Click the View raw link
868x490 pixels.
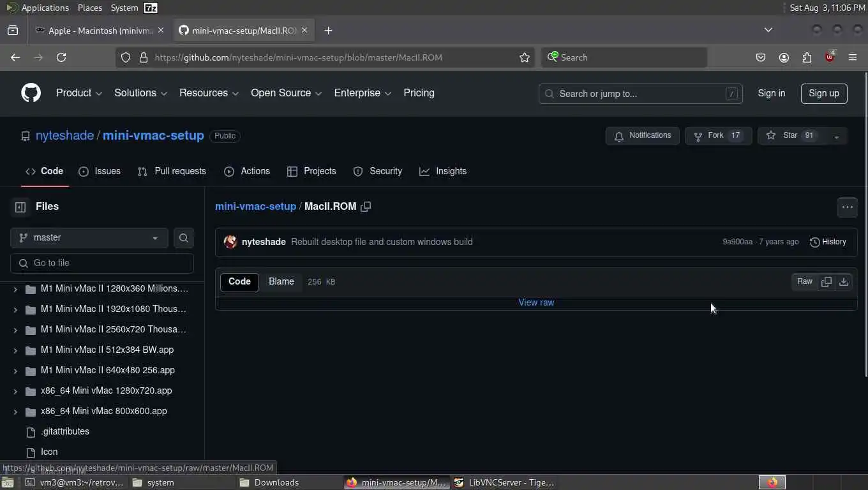coord(536,302)
